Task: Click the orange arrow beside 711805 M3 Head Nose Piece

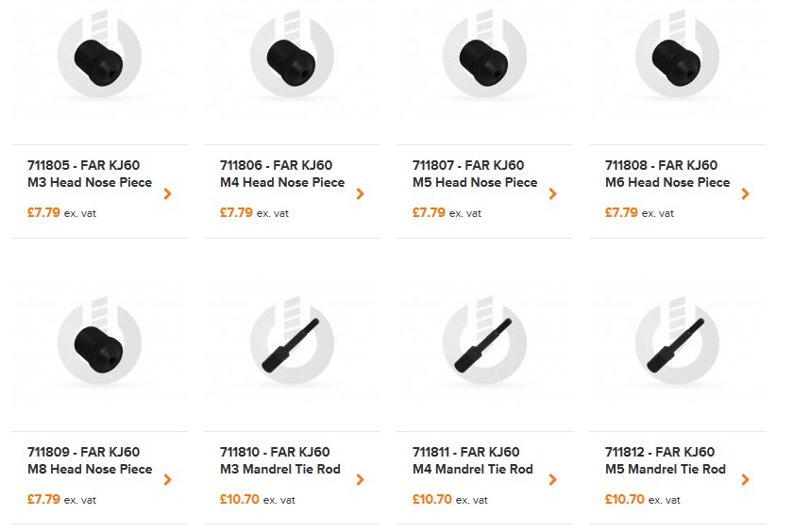Action: pos(168,194)
